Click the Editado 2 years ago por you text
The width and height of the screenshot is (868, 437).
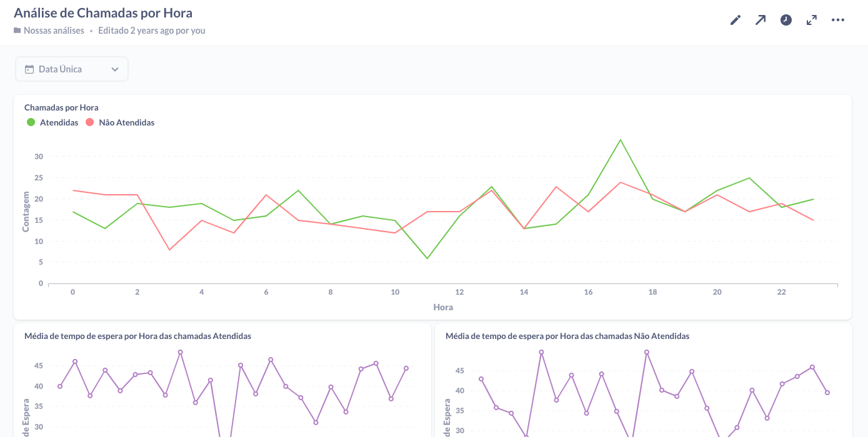[x=152, y=31]
